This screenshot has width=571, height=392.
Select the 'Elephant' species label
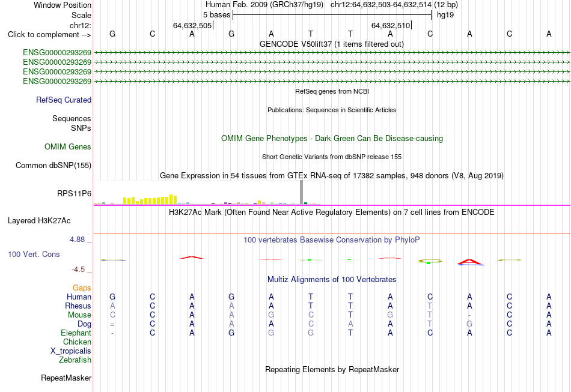coord(76,333)
